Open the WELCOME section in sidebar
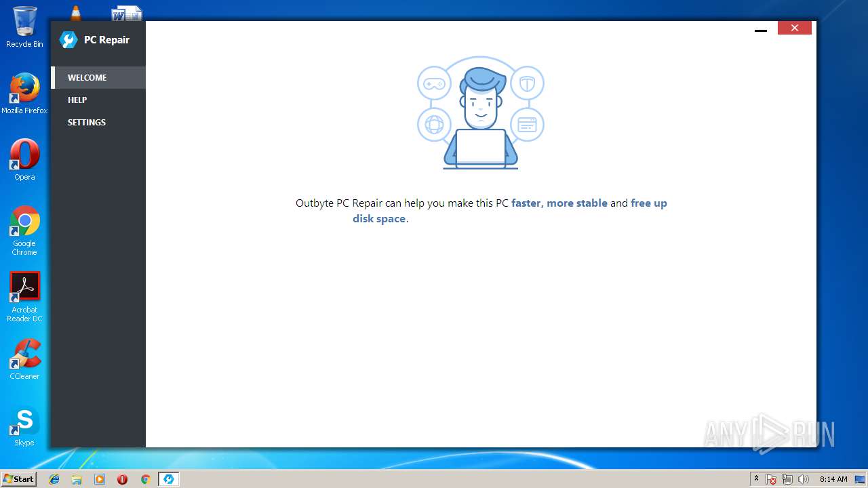This screenshot has height=488, width=868. point(98,77)
